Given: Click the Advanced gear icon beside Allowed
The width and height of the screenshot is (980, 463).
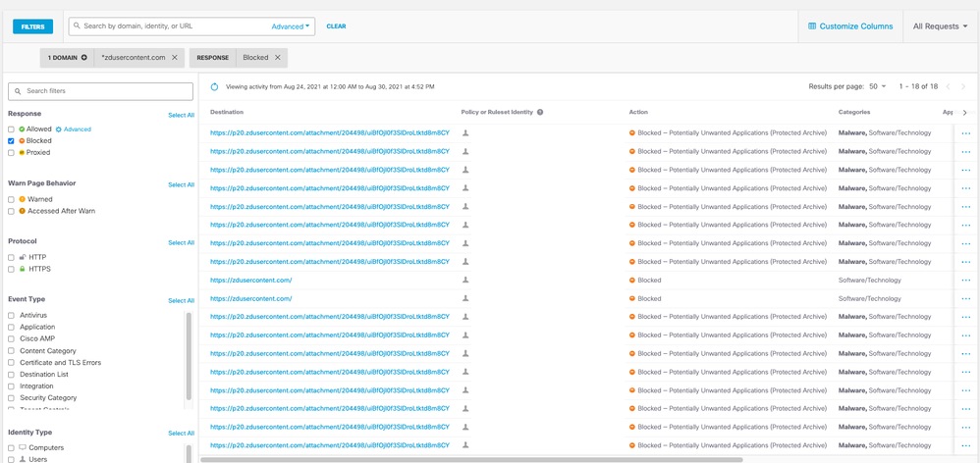Looking at the screenshot, I should coord(59,129).
